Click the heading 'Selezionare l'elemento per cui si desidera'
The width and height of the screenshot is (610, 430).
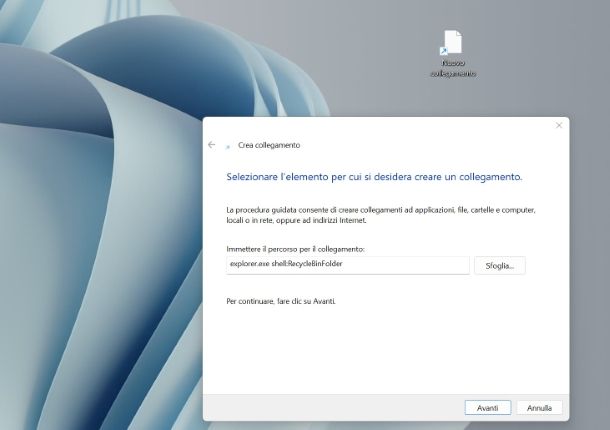click(x=319, y=177)
